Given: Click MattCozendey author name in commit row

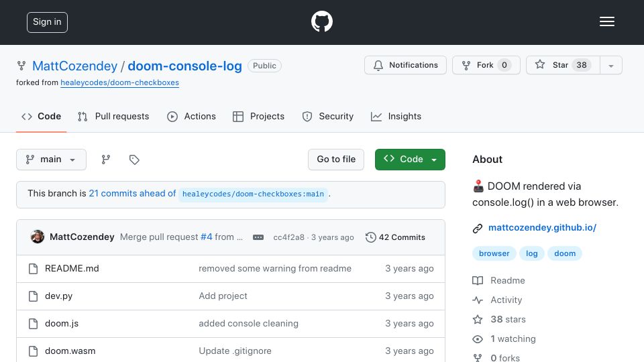Looking at the screenshot, I should (x=82, y=237).
